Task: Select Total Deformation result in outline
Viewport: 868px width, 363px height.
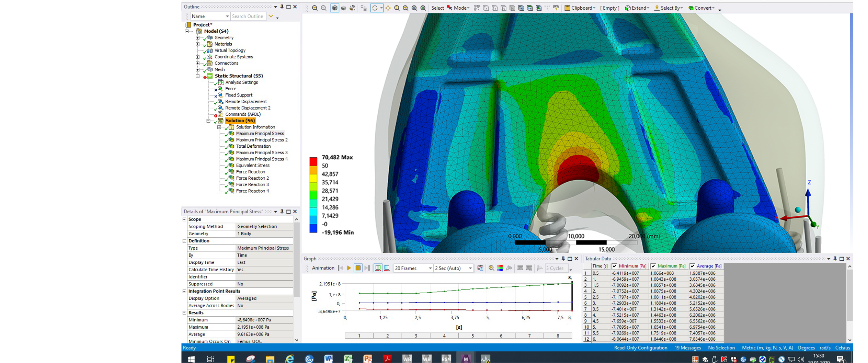Action: (x=253, y=146)
